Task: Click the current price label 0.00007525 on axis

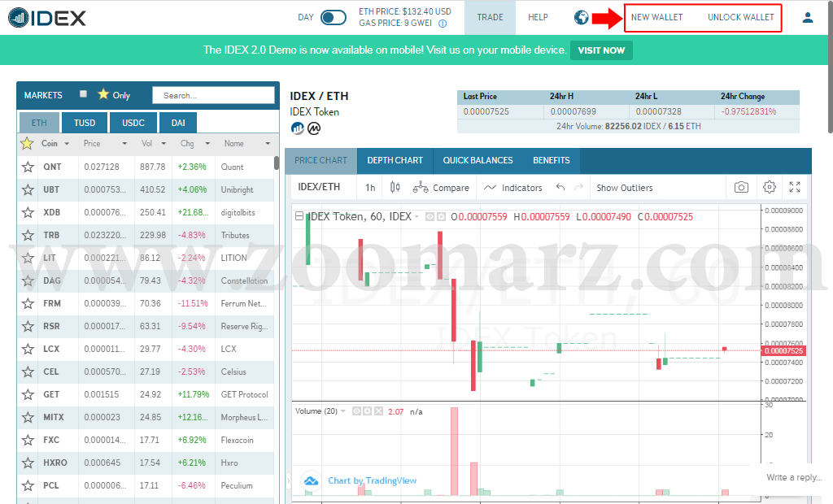Action: coord(783,350)
